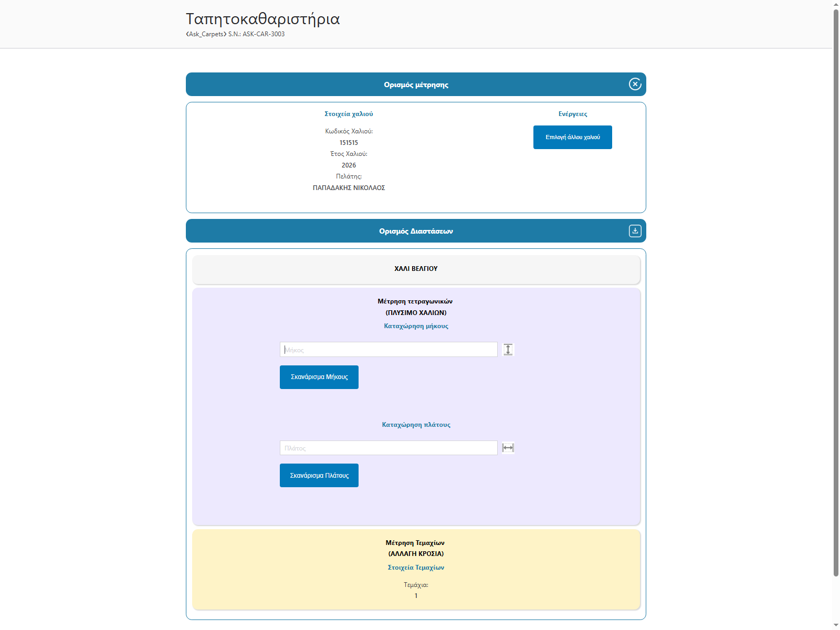Click the Πελάτης: label
The height and width of the screenshot is (630, 840).
(x=349, y=176)
